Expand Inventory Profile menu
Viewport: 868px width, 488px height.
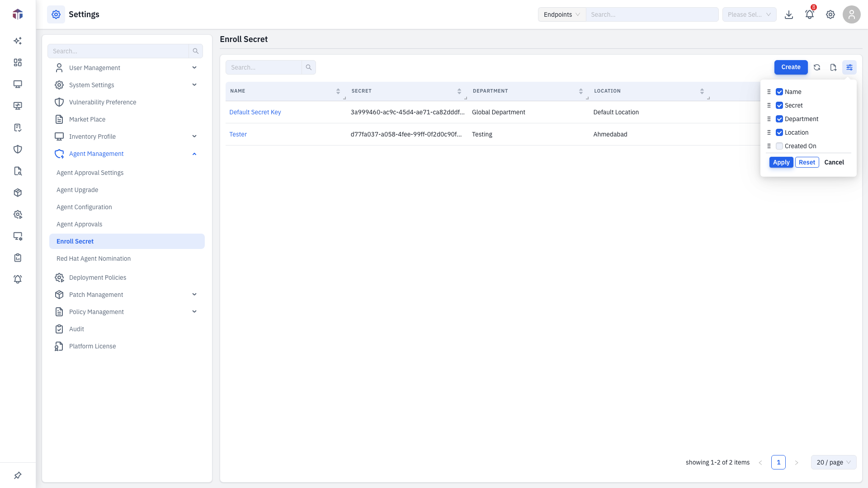click(x=127, y=136)
